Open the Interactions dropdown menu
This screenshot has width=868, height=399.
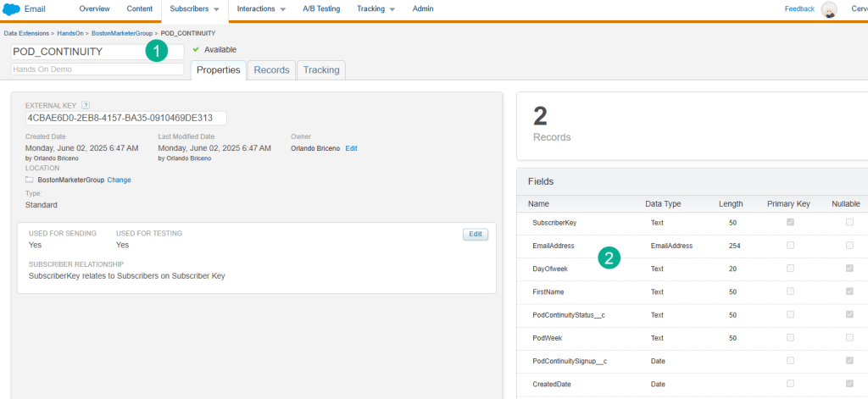coord(260,8)
